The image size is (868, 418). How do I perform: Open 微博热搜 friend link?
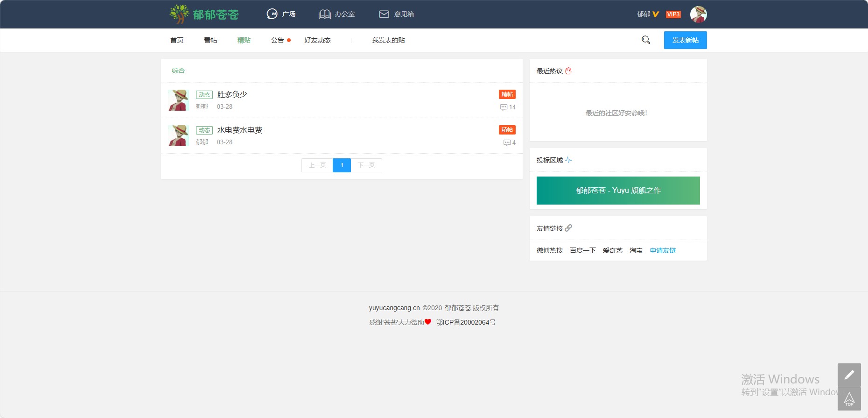point(550,250)
